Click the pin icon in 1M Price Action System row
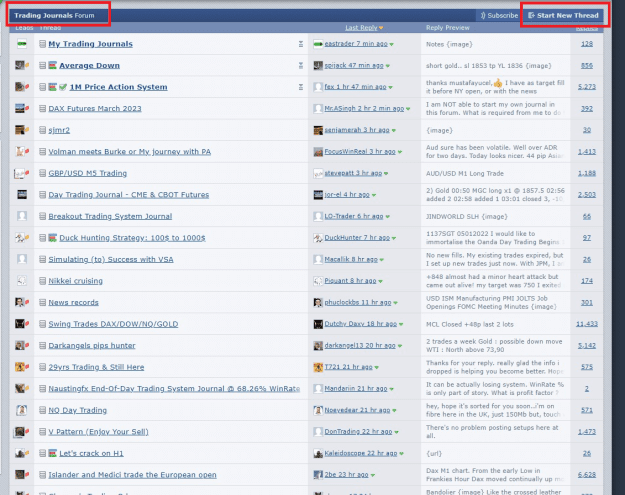 point(301,87)
